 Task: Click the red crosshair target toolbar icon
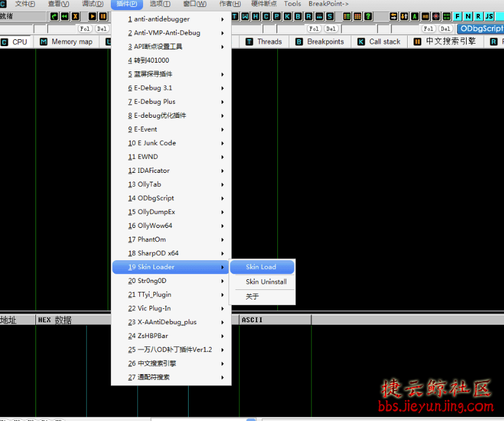[436, 16]
